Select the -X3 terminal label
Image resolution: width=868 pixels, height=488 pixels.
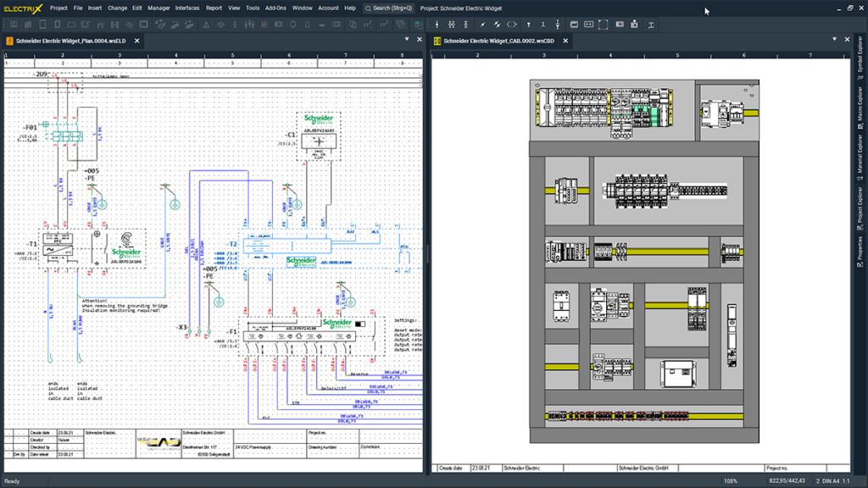tap(181, 327)
